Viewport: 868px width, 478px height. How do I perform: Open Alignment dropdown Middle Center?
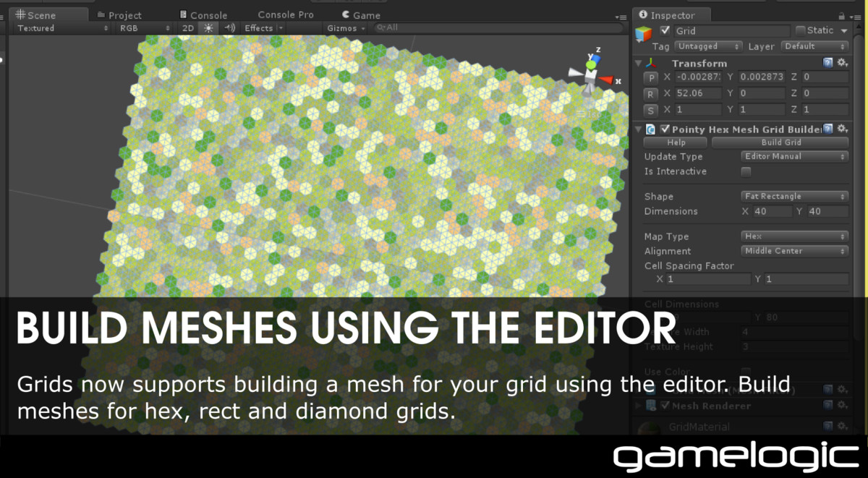(x=795, y=251)
